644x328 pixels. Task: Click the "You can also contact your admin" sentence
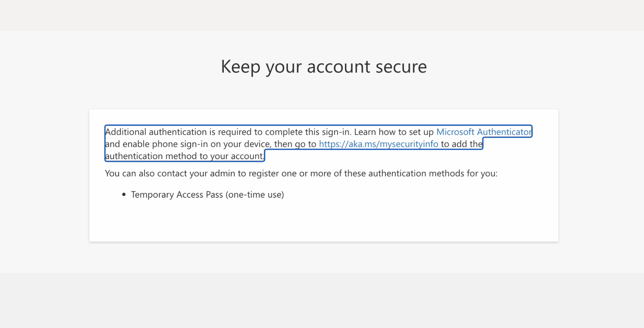click(301, 173)
